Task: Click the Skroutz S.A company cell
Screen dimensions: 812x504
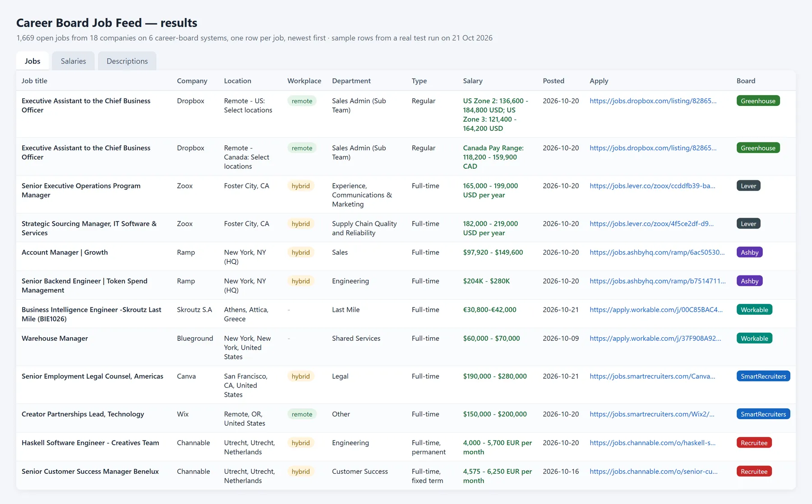Action: pyautogui.click(x=194, y=310)
